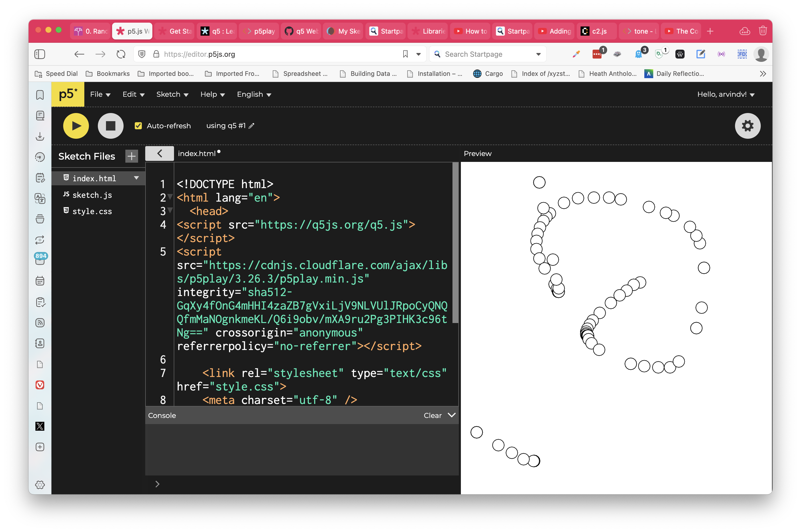Open the Help menu
This screenshot has height=532, width=801.
tap(212, 94)
